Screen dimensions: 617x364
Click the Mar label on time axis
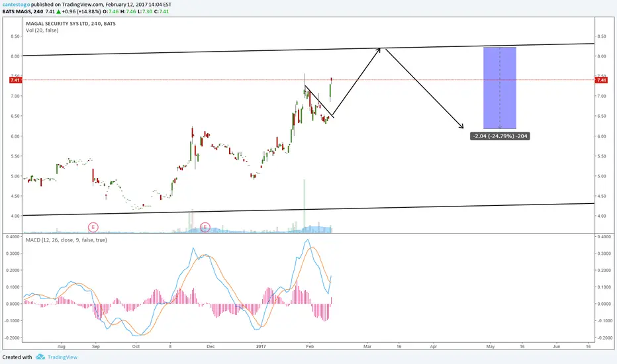[367, 347]
